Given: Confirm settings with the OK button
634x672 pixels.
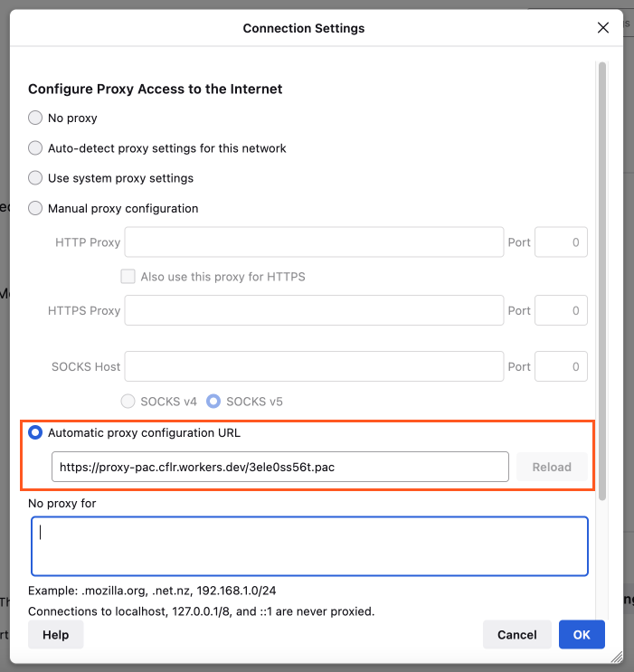Looking at the screenshot, I should tap(582, 635).
